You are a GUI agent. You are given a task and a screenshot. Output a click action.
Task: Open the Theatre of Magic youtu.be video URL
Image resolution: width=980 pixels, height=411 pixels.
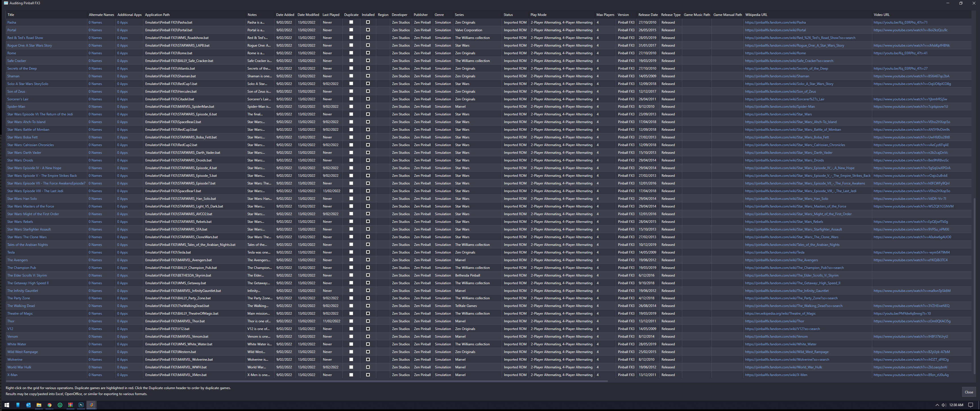click(x=902, y=314)
